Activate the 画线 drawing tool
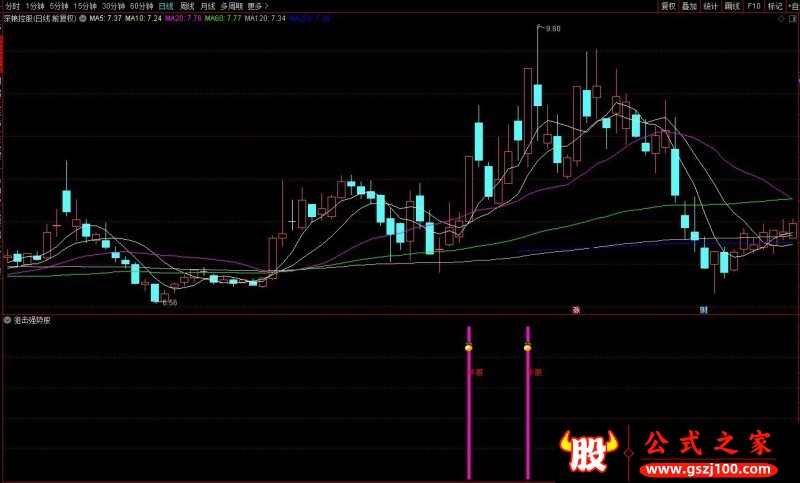800x483 pixels. [732, 6]
